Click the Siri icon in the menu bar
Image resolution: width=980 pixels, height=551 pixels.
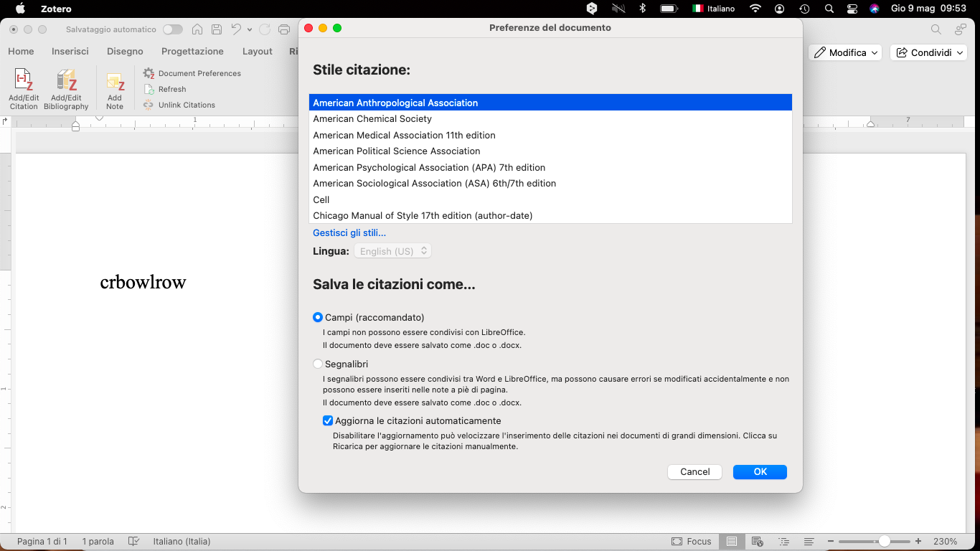click(875, 9)
